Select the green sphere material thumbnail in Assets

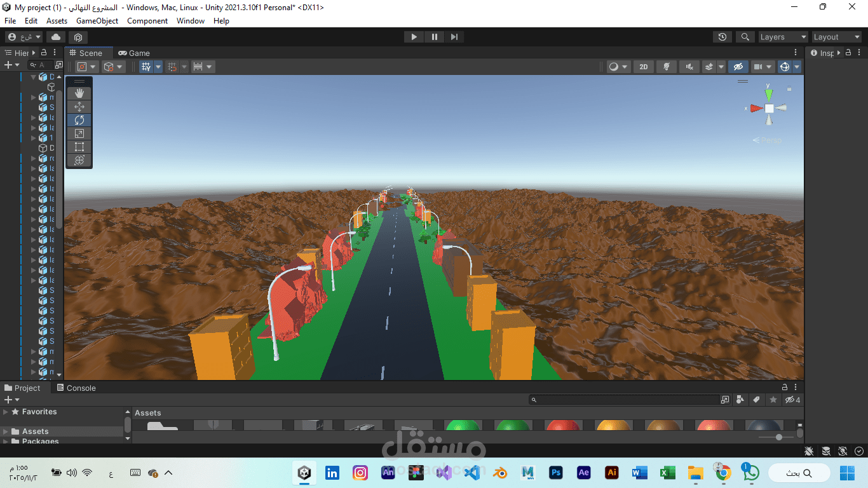[x=463, y=425]
